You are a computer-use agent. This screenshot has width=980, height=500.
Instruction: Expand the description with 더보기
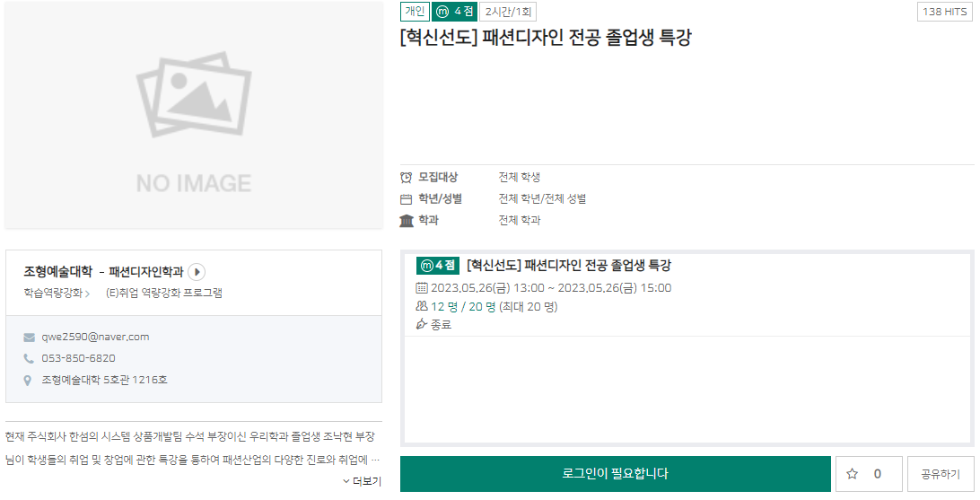pyautogui.click(x=362, y=481)
